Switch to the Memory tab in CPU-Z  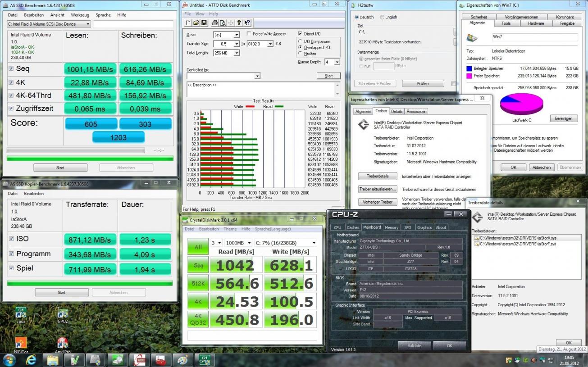tap(391, 227)
